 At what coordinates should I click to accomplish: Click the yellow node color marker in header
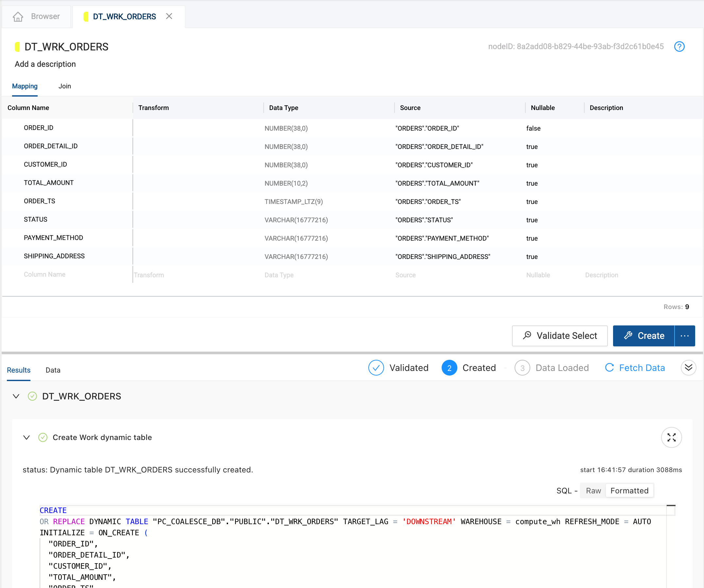(17, 46)
